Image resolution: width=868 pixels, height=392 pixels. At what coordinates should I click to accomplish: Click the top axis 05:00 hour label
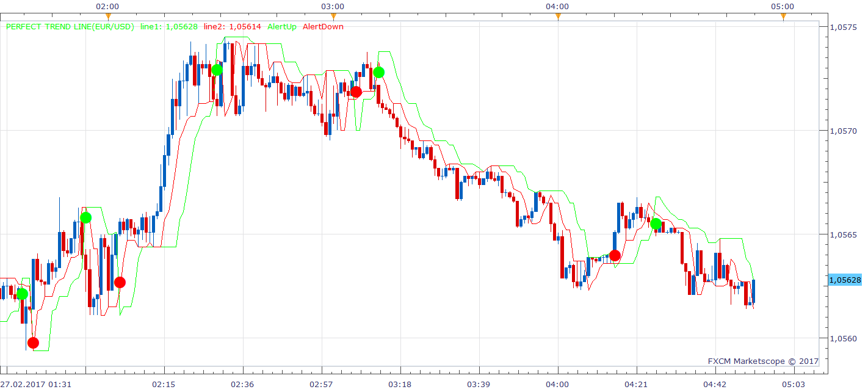pyautogui.click(x=783, y=7)
